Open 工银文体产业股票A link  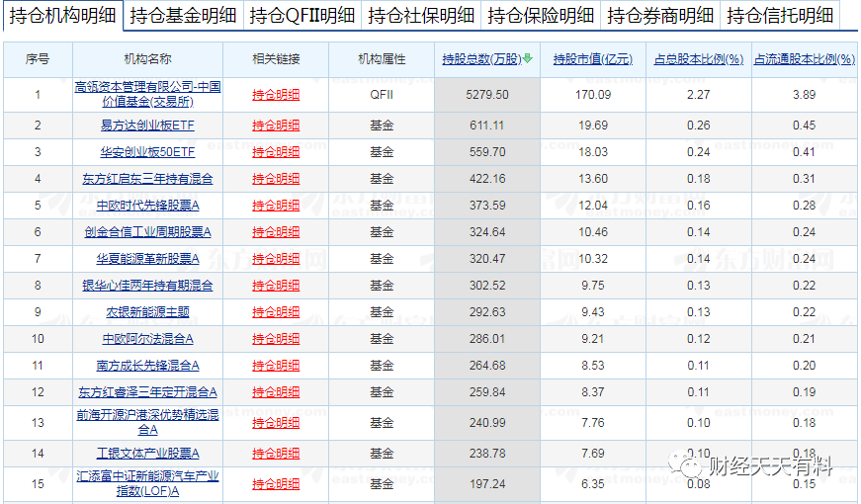point(147,453)
